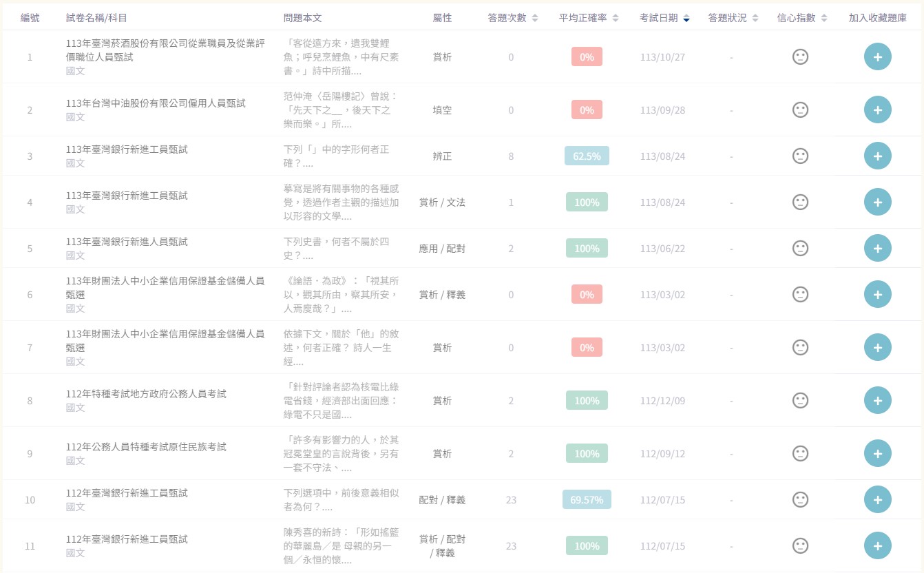The width and height of the screenshot is (924, 573).
Task: Select the confidence face icon in row 6
Action: [x=800, y=295]
